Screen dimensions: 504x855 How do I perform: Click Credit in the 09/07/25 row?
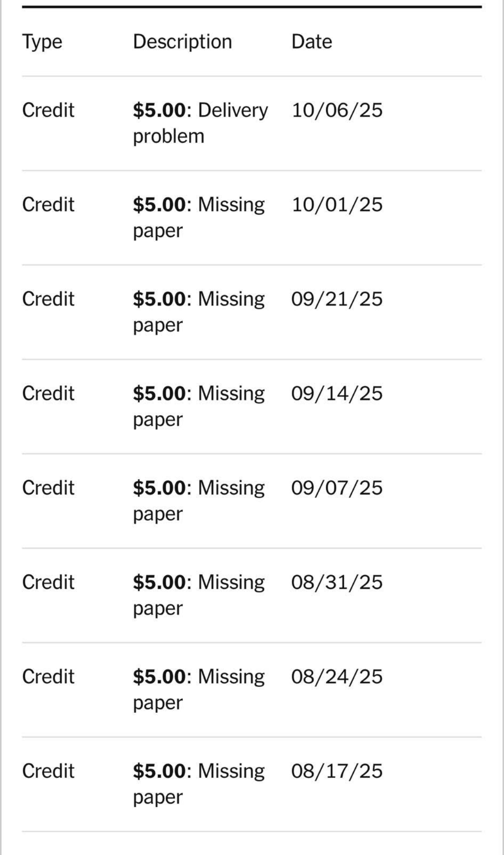click(x=48, y=488)
